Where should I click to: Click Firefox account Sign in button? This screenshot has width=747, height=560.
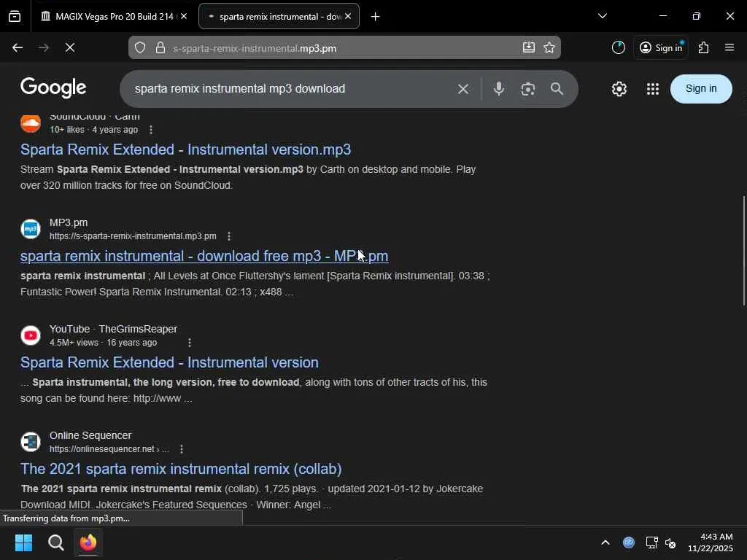point(661,47)
